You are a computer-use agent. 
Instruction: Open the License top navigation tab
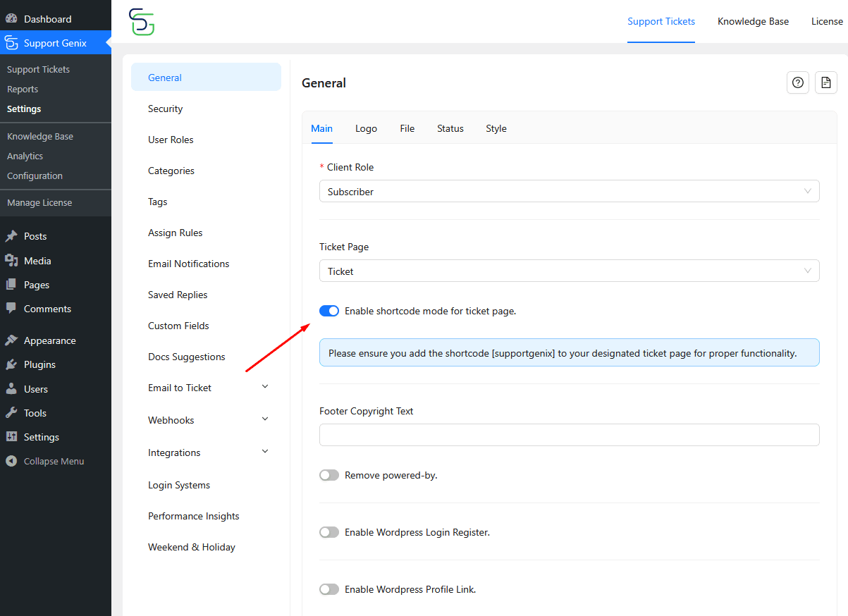tap(828, 21)
